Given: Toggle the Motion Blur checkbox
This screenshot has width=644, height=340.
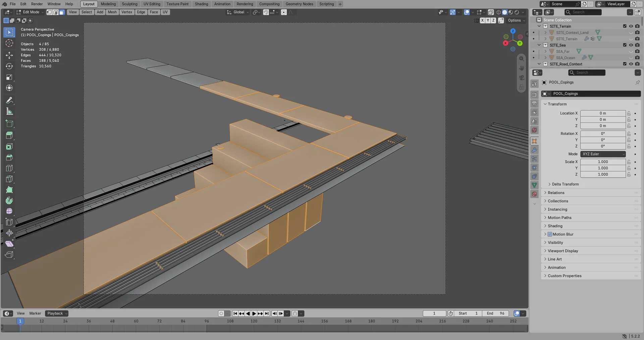Looking at the screenshot, I should pos(550,234).
